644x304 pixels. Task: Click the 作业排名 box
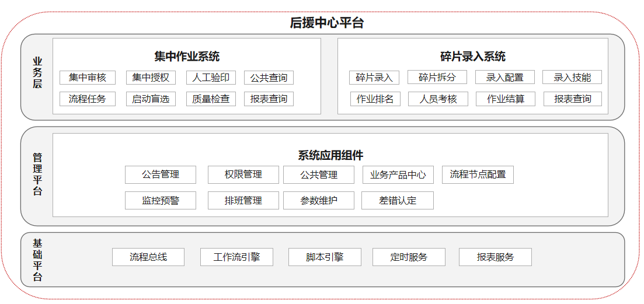coord(375,99)
